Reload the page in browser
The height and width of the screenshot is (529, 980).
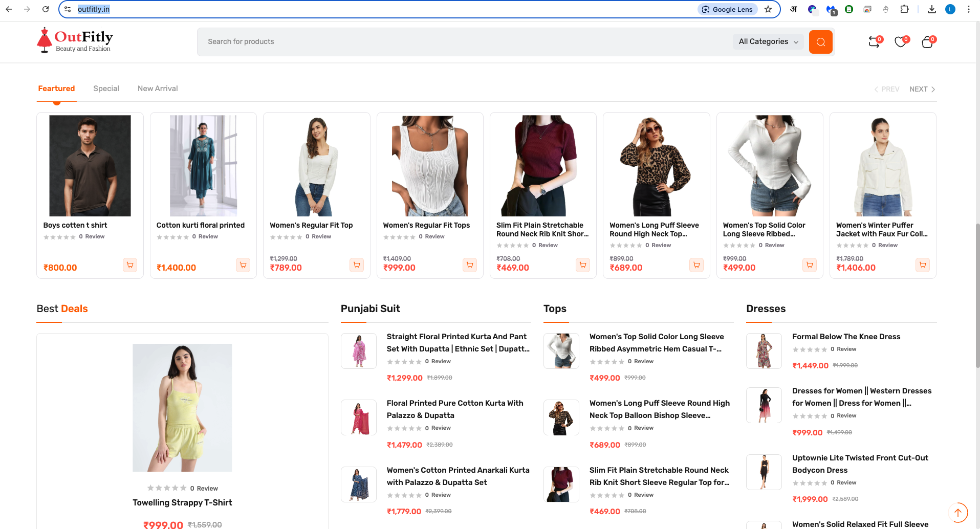(x=46, y=9)
